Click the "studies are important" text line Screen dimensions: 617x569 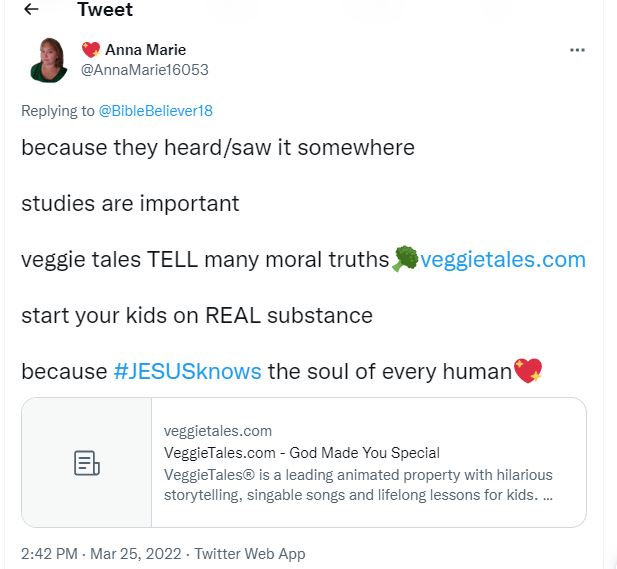pyautogui.click(x=130, y=204)
